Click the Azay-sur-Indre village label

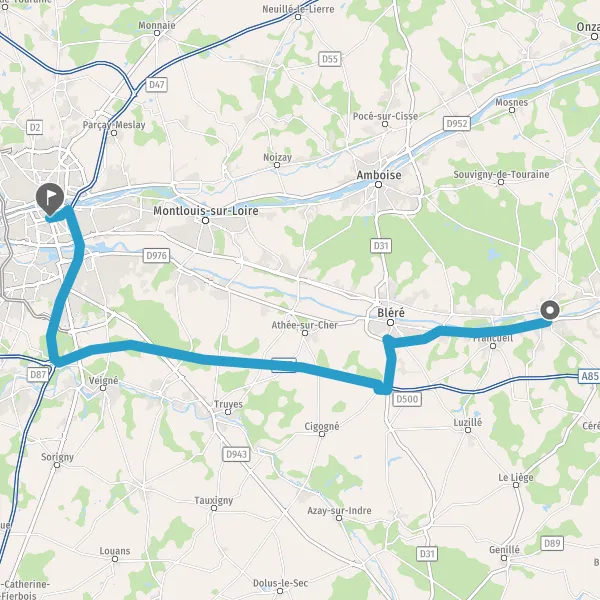tap(339, 510)
